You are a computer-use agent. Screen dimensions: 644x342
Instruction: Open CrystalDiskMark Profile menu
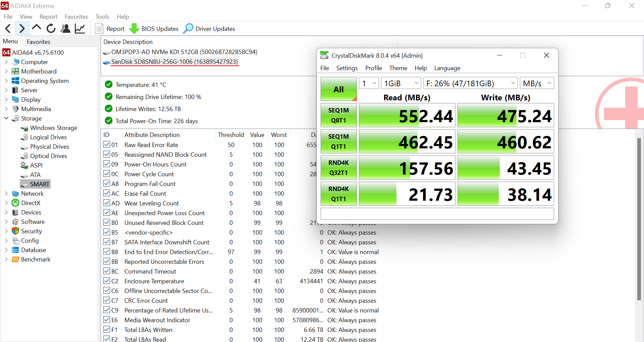click(x=374, y=68)
